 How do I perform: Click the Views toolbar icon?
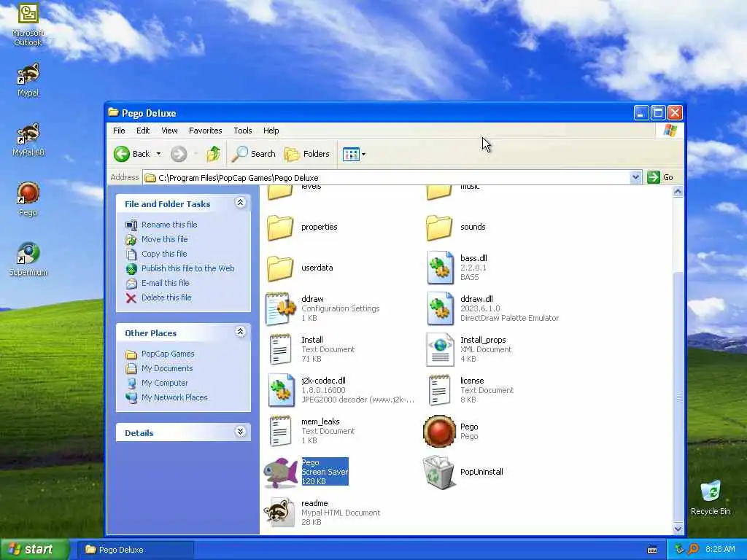click(x=351, y=154)
